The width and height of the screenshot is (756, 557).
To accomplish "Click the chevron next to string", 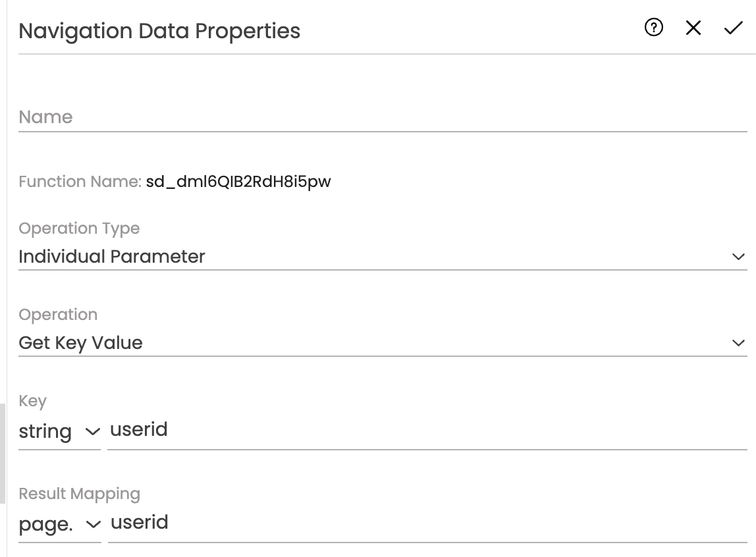I will click(x=93, y=431).
